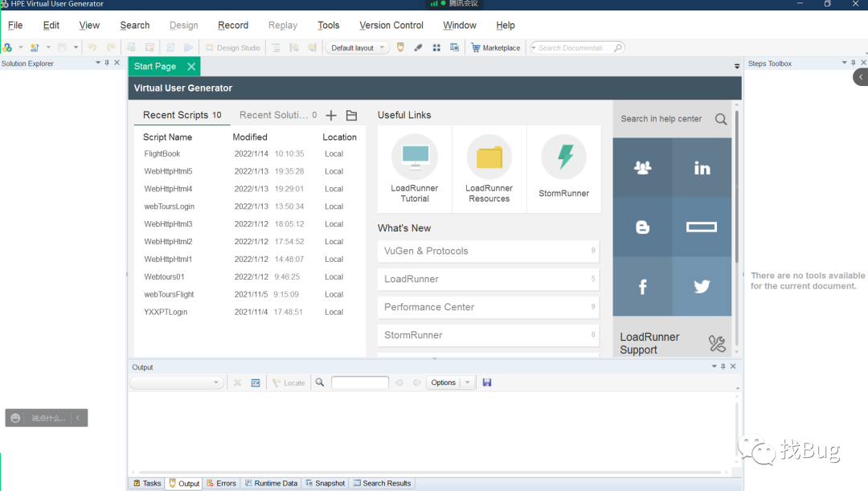This screenshot has width=868, height=491.
Task: Open the Twitter tile
Action: coord(702,286)
